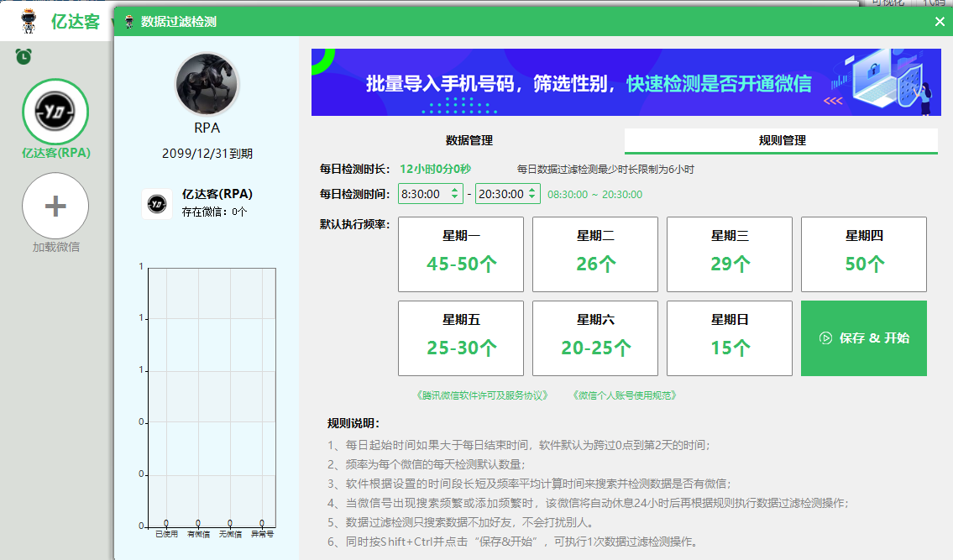
Task: Select the 星期二 frequency card
Action: (x=595, y=254)
